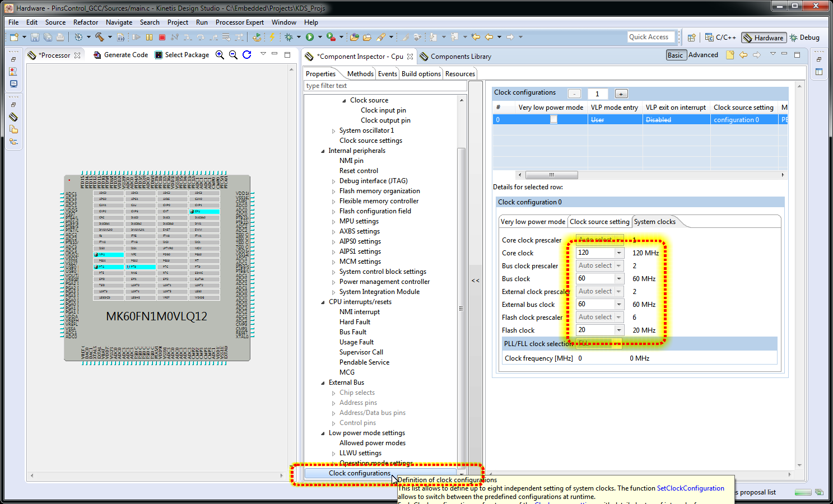The image size is (833, 504).
Task: Toggle Advanced view mode in Inspector
Action: [x=703, y=55]
